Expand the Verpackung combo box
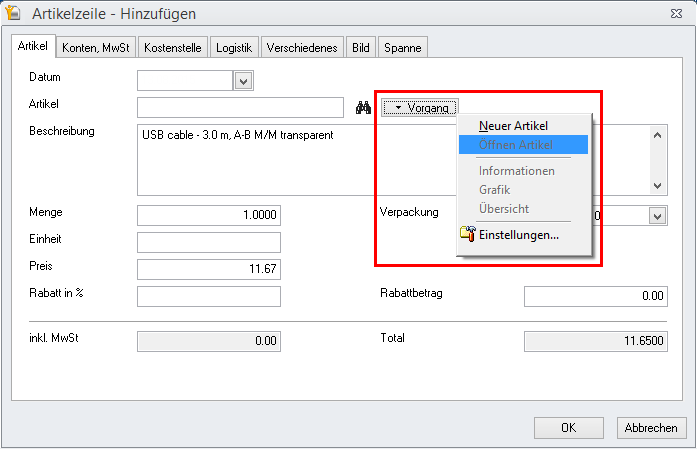This screenshot has height=449, width=697. tap(657, 216)
